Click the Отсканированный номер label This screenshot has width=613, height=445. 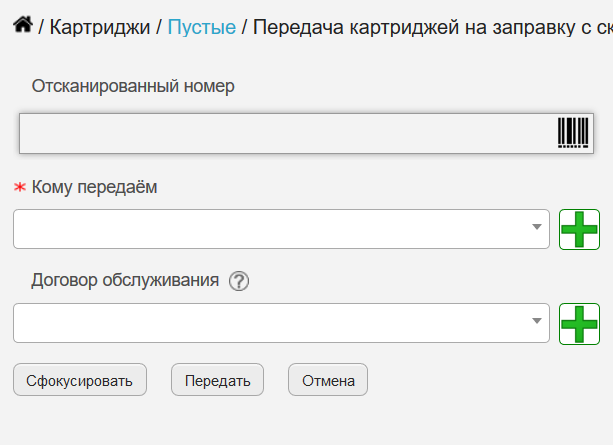(x=133, y=86)
